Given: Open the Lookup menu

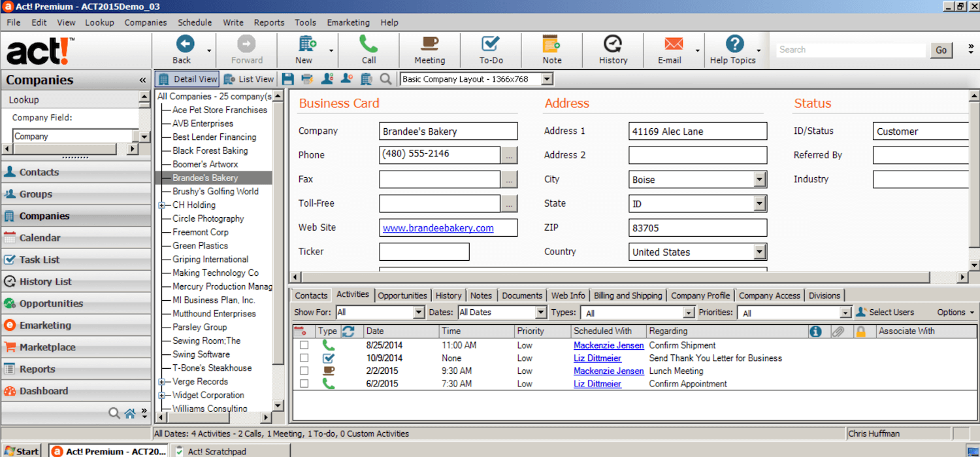Looking at the screenshot, I should pyautogui.click(x=99, y=22).
